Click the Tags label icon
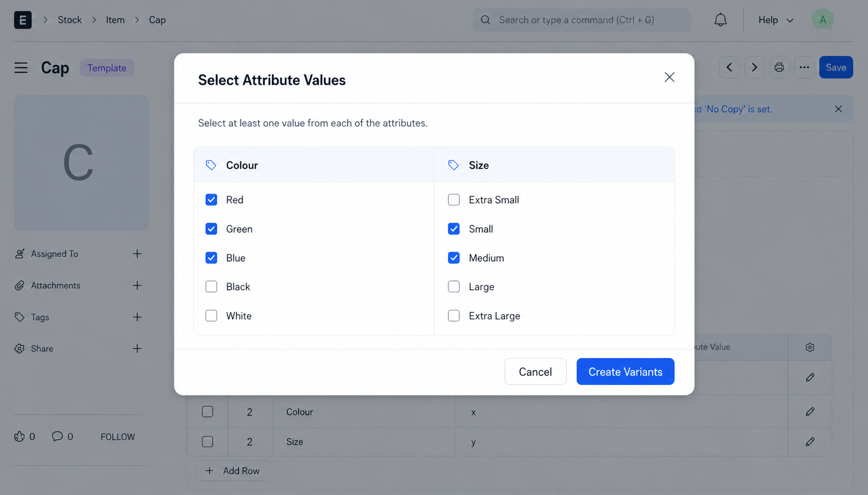The width and height of the screenshot is (868, 495). click(x=19, y=317)
